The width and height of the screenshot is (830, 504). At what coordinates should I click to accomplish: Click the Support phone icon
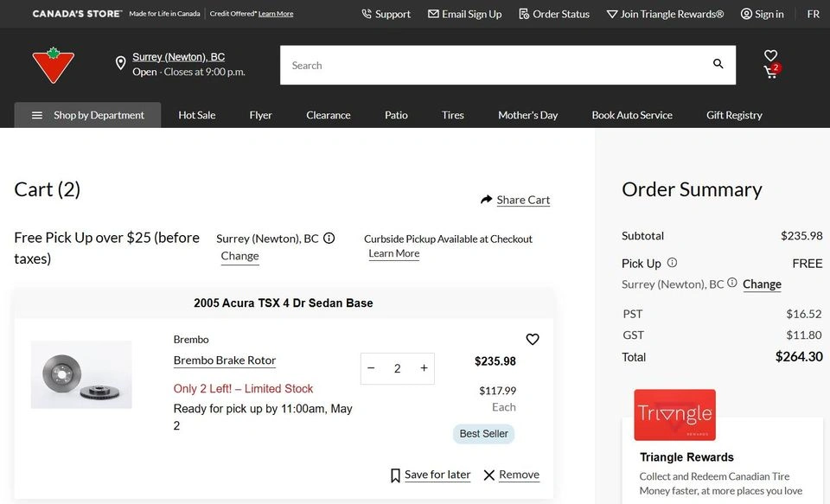click(x=367, y=14)
